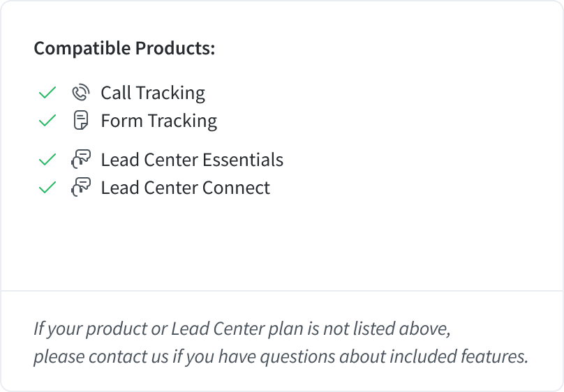This screenshot has height=392, width=564.
Task: Click "contact us" in the footer note
Action: point(128,357)
